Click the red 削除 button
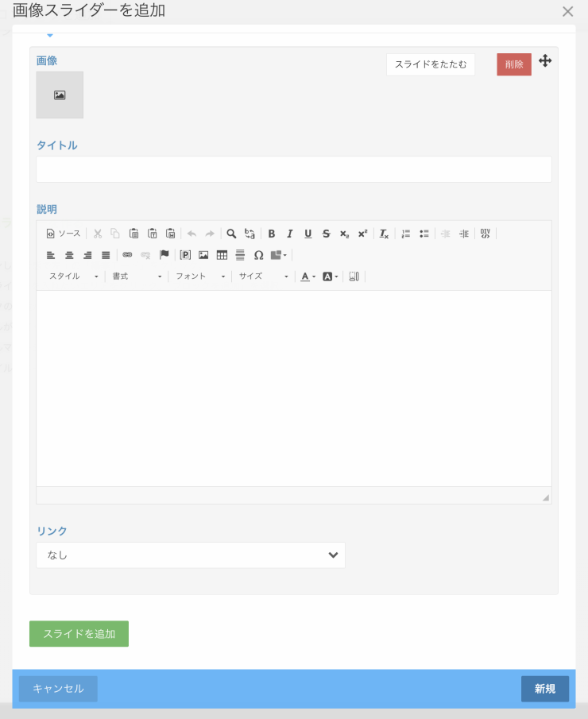Image resolution: width=588 pixels, height=719 pixels. pyautogui.click(x=514, y=64)
